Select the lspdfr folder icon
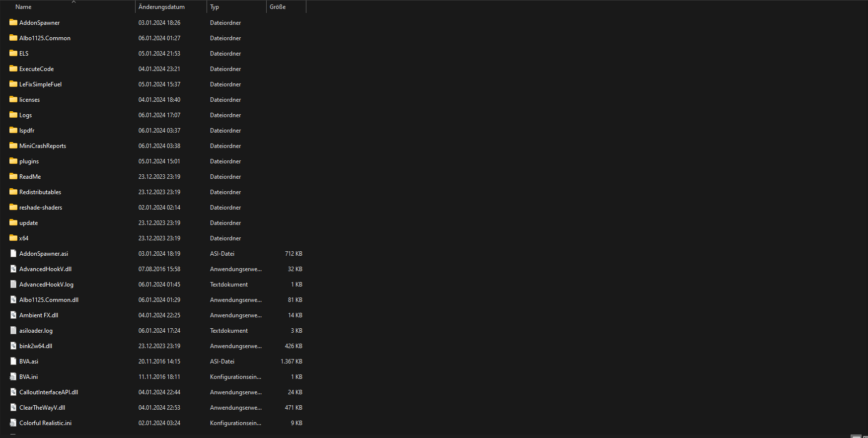This screenshot has height=438, width=868. pyautogui.click(x=13, y=130)
